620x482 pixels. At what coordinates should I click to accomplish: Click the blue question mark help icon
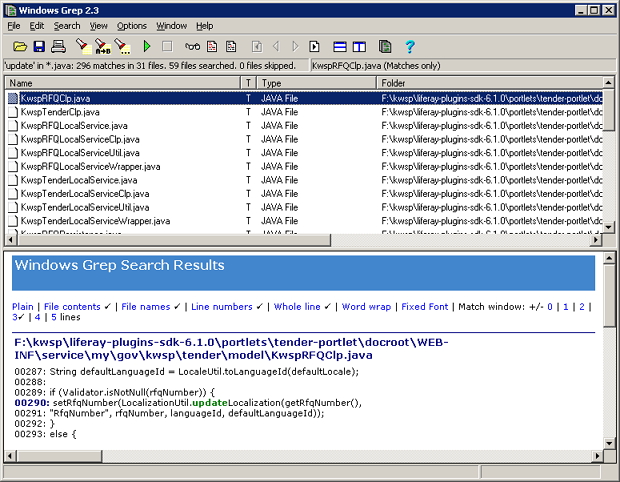(410, 47)
